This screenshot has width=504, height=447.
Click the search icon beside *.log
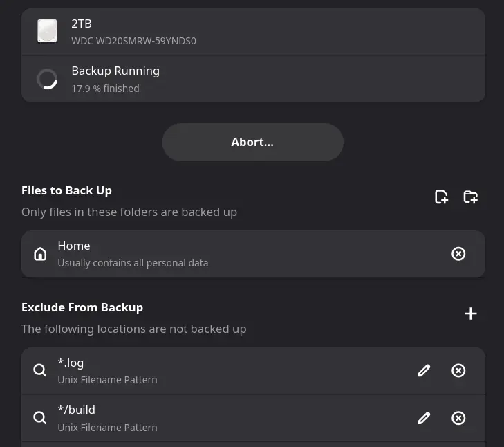(x=40, y=370)
